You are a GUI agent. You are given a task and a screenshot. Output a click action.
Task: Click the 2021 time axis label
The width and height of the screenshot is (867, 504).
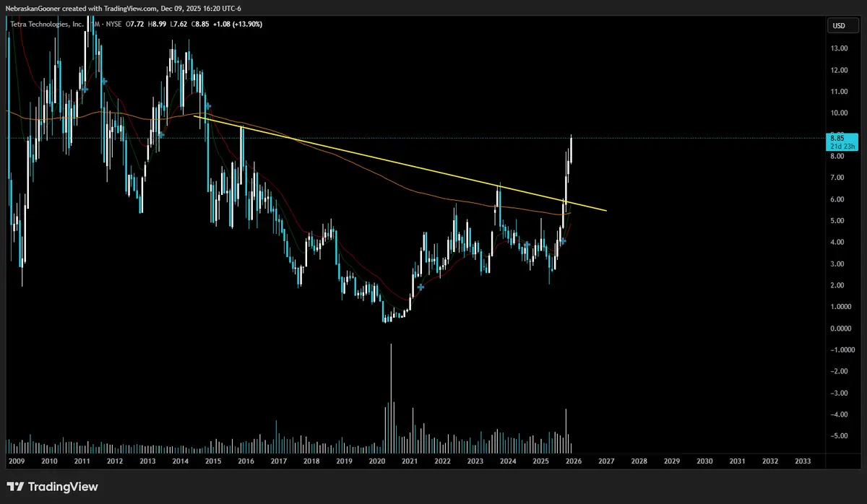point(410,461)
